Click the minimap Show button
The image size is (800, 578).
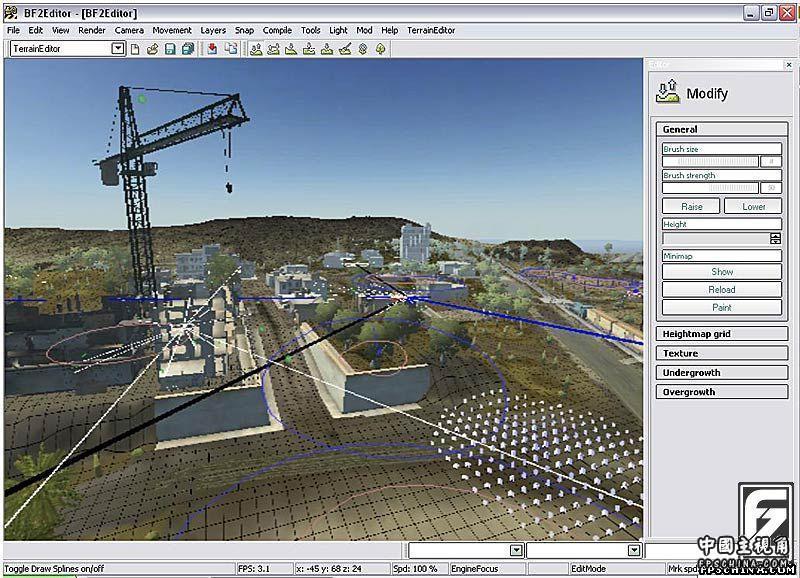[x=722, y=272]
